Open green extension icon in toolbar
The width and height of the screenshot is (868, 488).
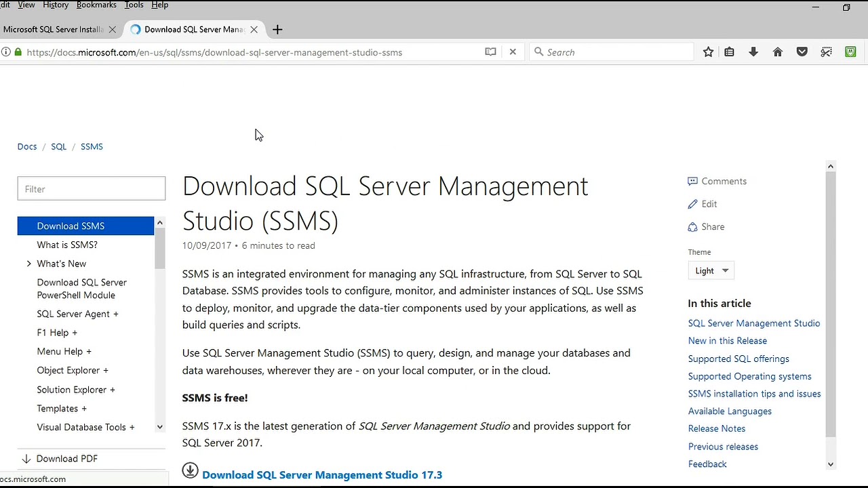tap(850, 52)
